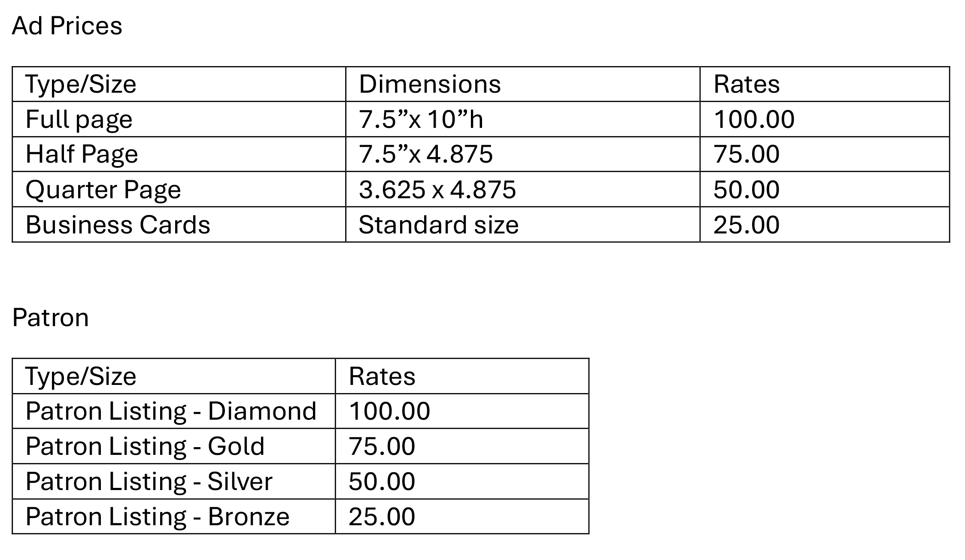Click the Half Page 75.00 rate cell
This screenshot has width=965, height=560.
pyautogui.click(x=747, y=154)
